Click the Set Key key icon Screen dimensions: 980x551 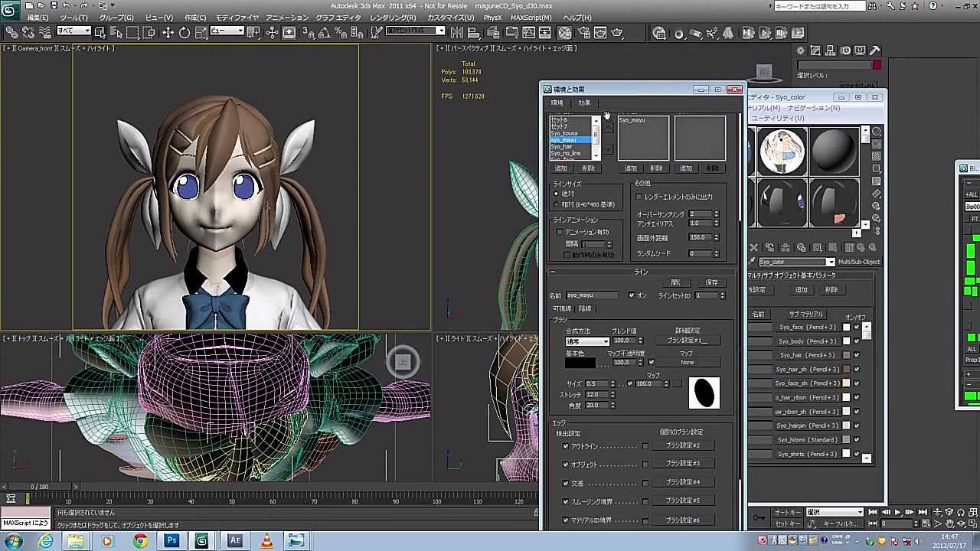click(x=759, y=518)
